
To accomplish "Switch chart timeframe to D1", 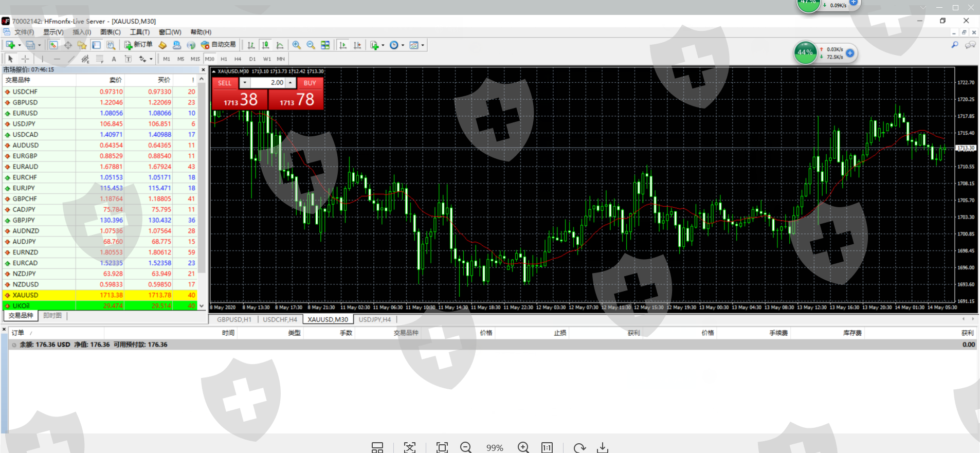I will (x=252, y=59).
